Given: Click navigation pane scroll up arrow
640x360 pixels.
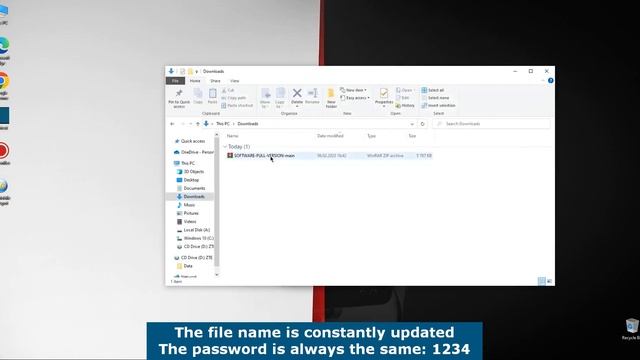Looking at the screenshot, I should (217, 135).
